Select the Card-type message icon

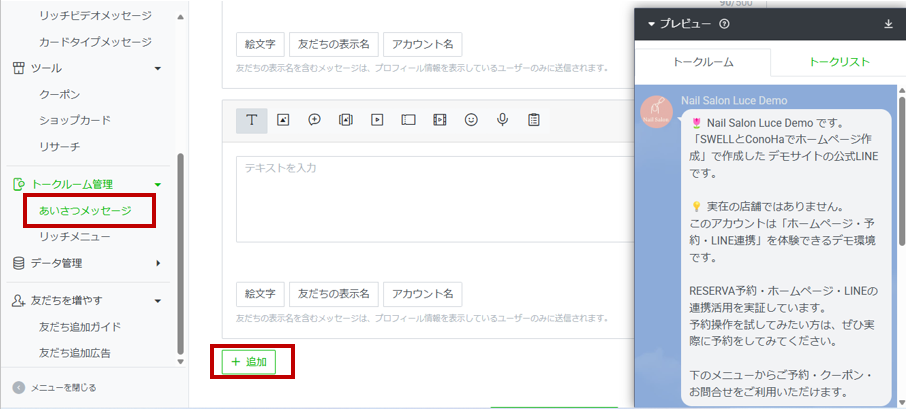click(346, 120)
